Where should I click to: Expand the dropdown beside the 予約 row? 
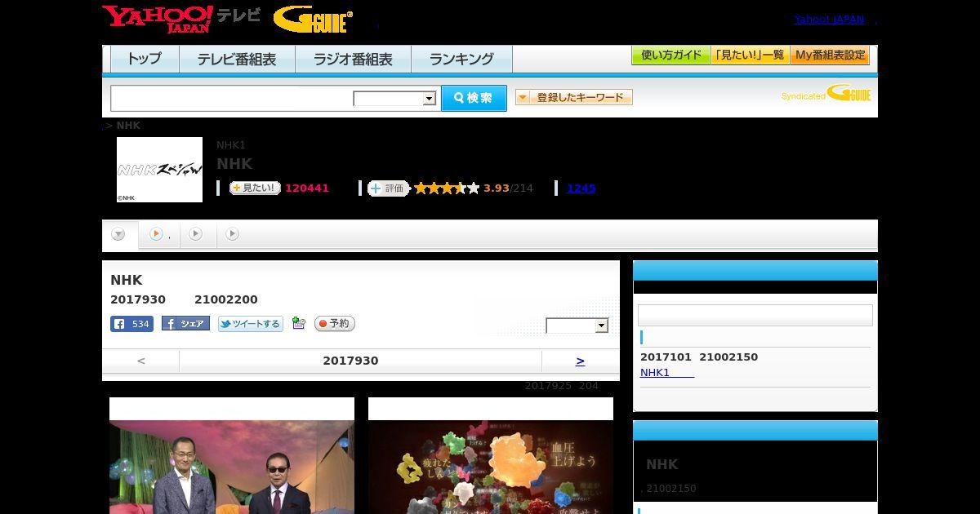(577, 326)
